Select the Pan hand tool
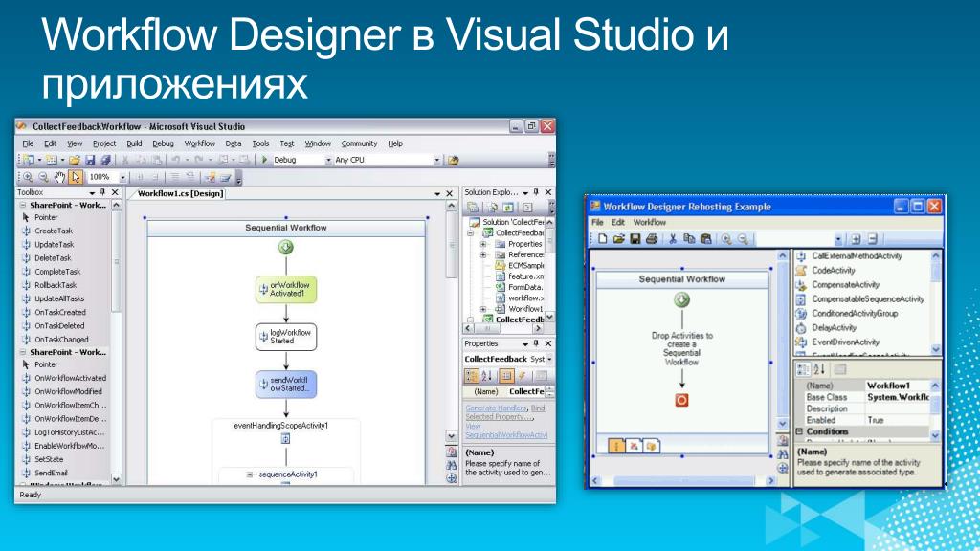This screenshot has width=980, height=551. [x=59, y=177]
